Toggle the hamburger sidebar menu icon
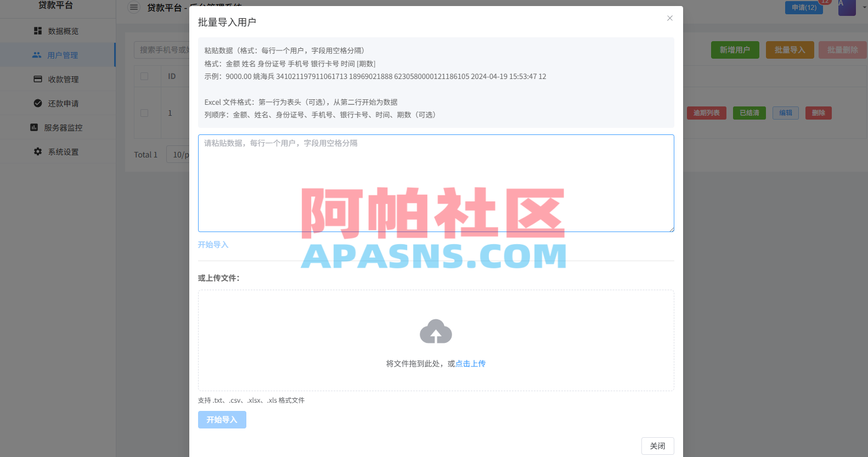Viewport: 868px width, 457px height. click(x=134, y=7)
